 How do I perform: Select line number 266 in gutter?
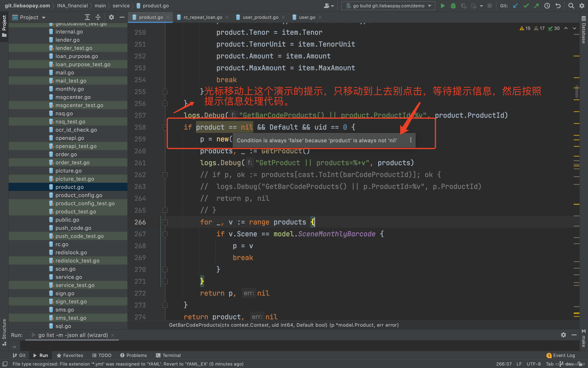140,222
